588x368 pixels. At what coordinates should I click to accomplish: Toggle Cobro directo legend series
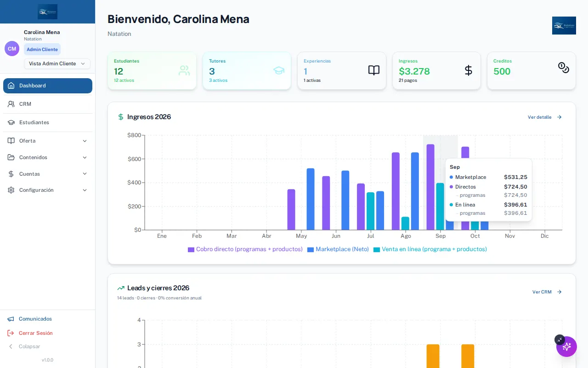coord(245,249)
